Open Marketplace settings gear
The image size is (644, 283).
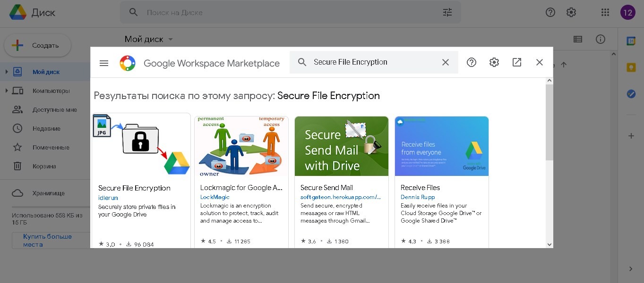[494, 62]
